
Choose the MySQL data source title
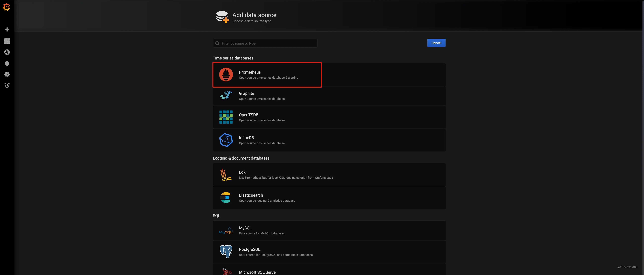pos(245,228)
